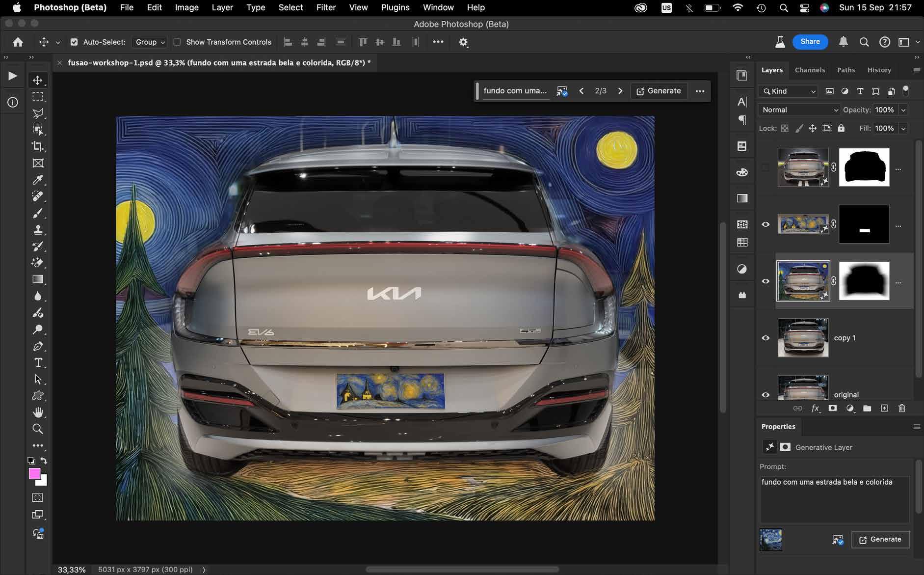This screenshot has height=575, width=924.
Task: Select the Zoom tool in toolbar
Action: coord(38,429)
